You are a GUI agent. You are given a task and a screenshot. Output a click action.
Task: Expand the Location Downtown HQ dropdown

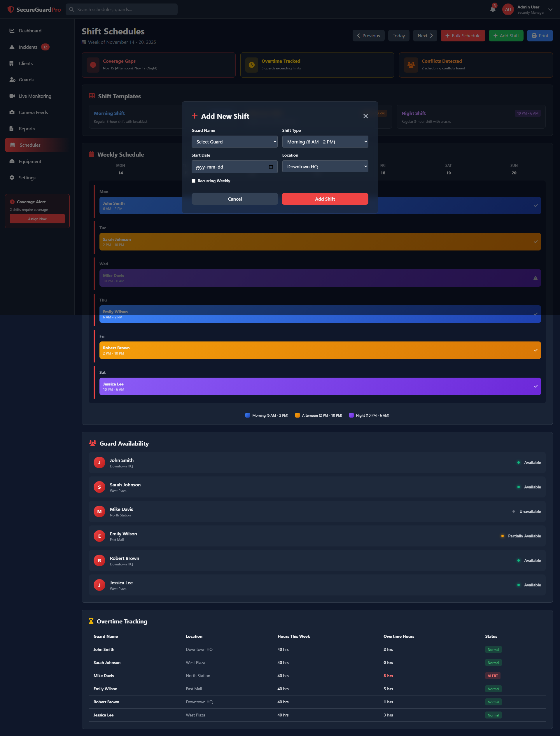(x=325, y=166)
